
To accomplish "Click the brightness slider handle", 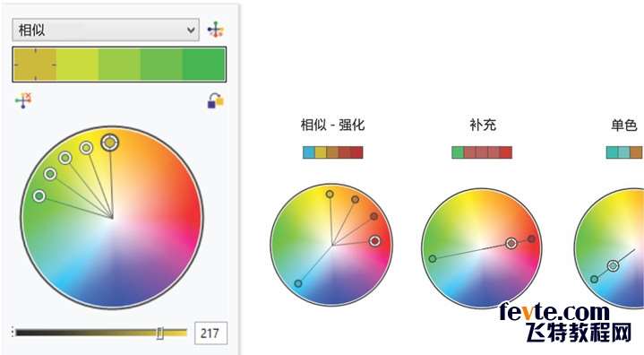I will pos(160,333).
